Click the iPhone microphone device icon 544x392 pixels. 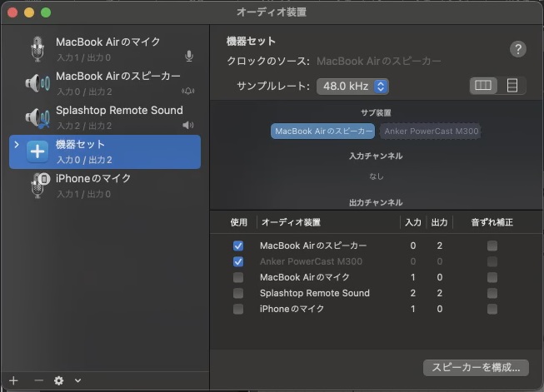pos(37,186)
